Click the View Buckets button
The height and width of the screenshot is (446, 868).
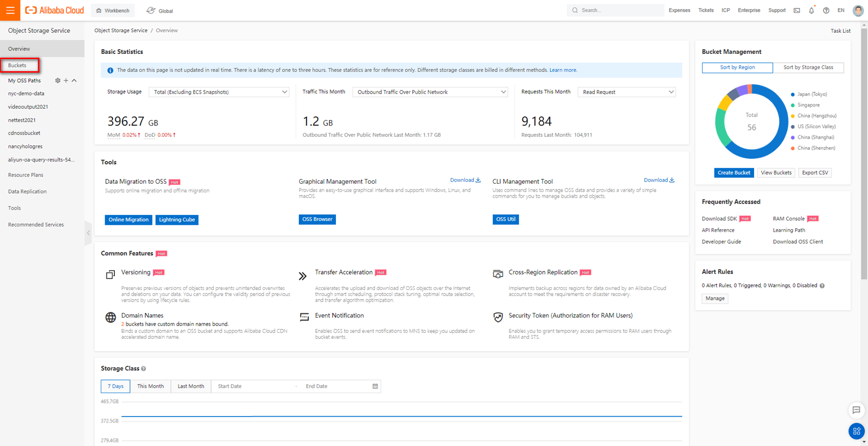[776, 173]
